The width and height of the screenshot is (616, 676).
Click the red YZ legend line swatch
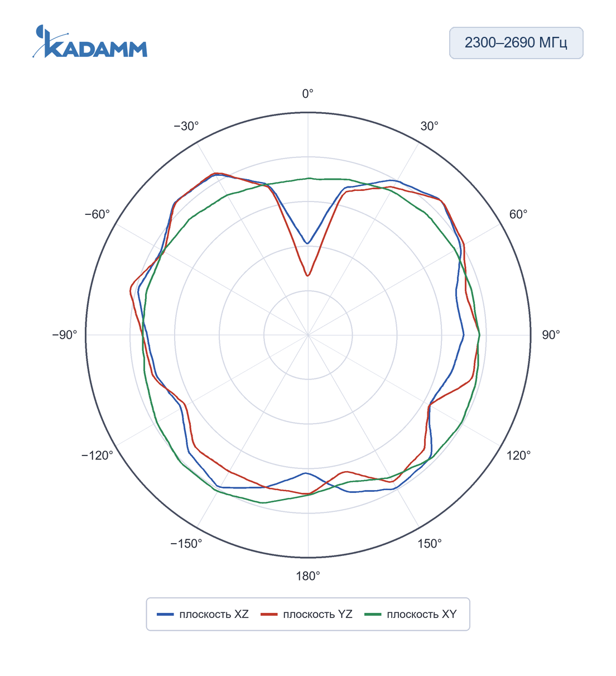pyautogui.click(x=269, y=615)
